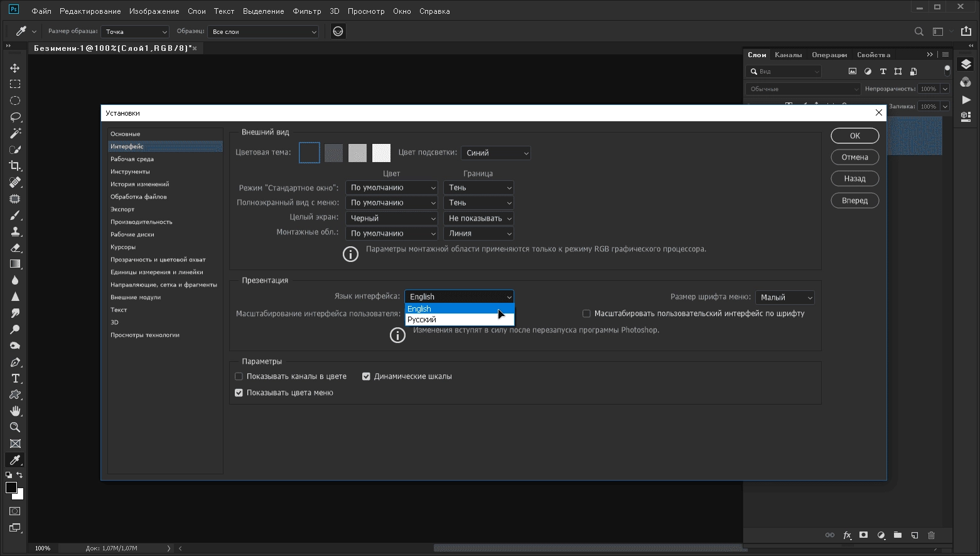Open the Layers icon in side dock
980x556 pixels.
tap(966, 65)
